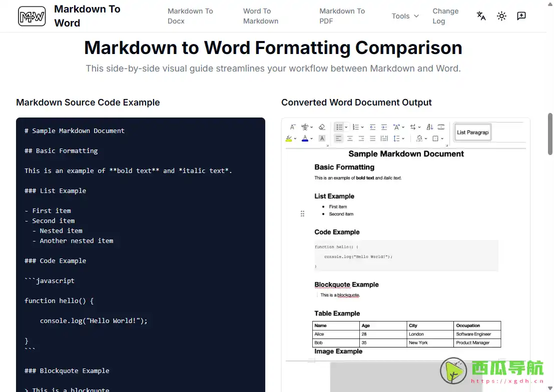Click the page vertical scrollbar thumb

tap(550, 134)
